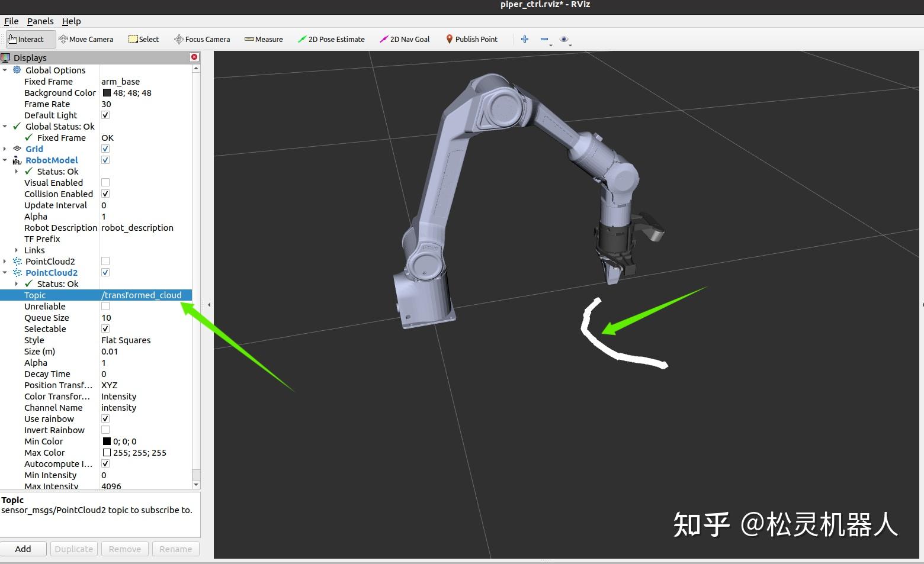Click the Duplicate button
Image resolution: width=924 pixels, height=564 pixels.
point(74,549)
